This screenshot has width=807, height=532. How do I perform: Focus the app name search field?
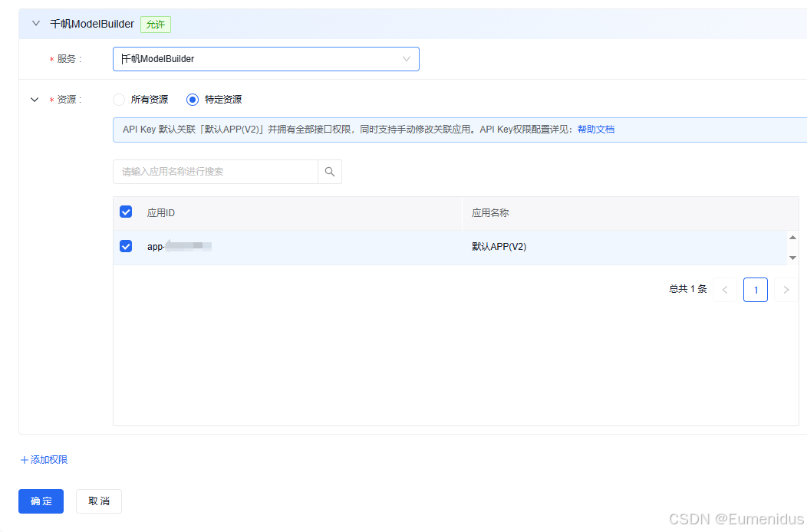pyautogui.click(x=215, y=172)
